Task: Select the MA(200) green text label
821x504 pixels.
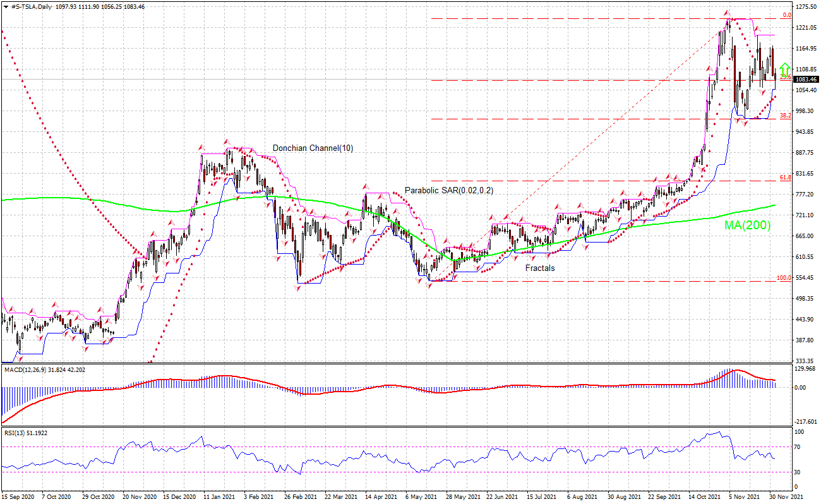Action: point(746,226)
